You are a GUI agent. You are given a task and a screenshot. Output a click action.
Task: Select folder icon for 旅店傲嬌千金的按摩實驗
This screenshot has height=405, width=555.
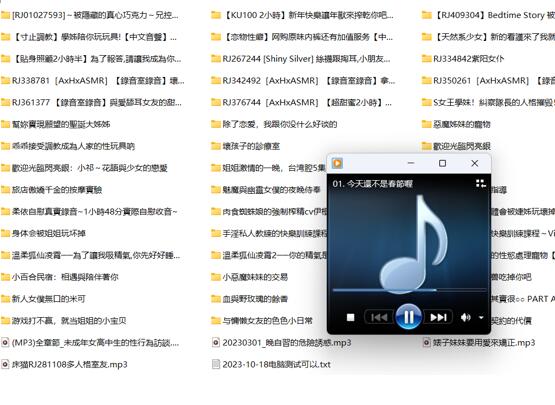[5, 190]
